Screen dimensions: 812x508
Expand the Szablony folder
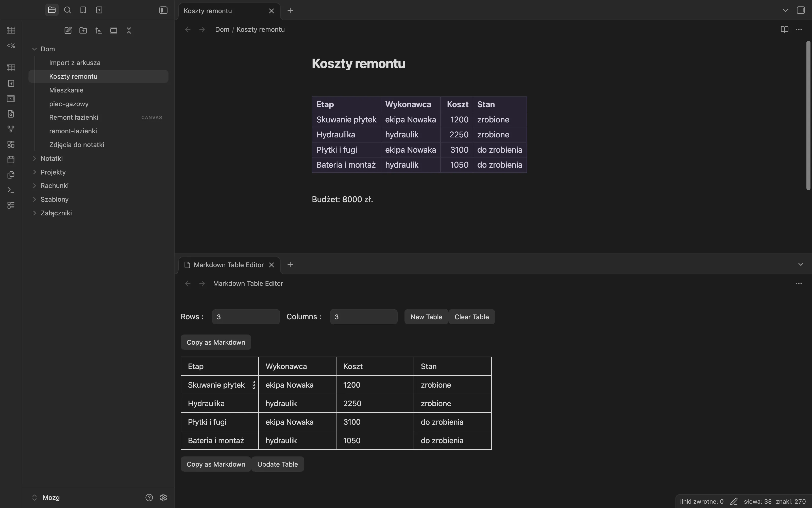pos(34,199)
